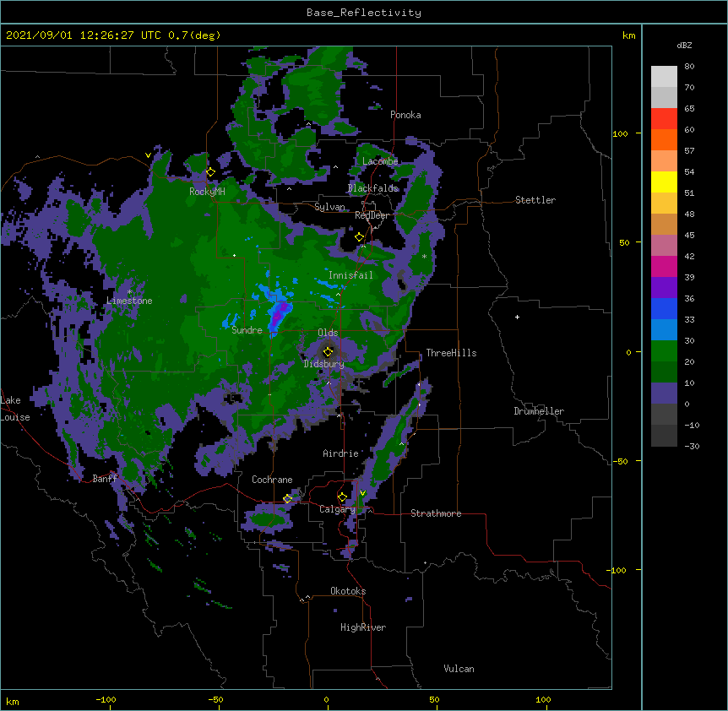Select the slate purple 0–10 dBZ legend swatch
This screenshot has height=711, width=728.
(x=664, y=393)
